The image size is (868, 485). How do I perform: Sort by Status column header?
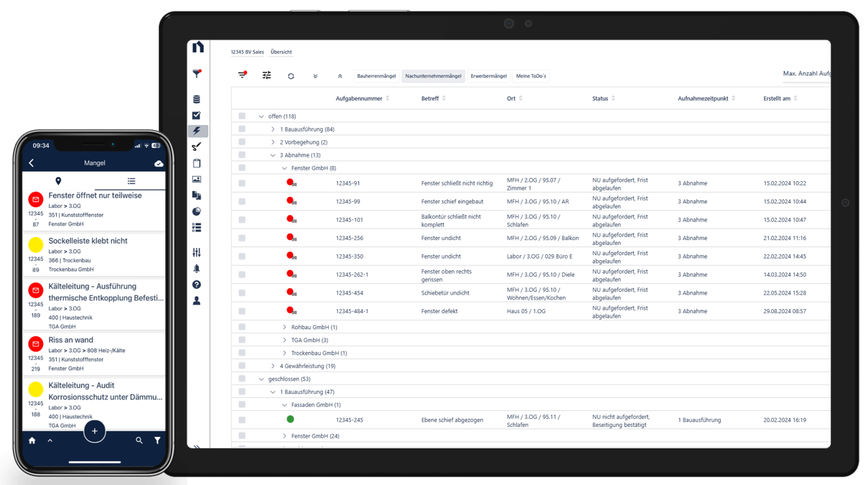(603, 98)
